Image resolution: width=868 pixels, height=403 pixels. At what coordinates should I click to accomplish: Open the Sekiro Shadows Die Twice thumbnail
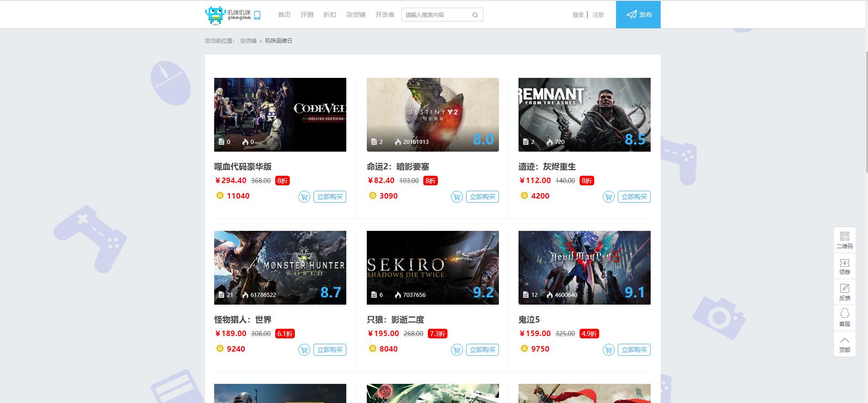coord(433,268)
